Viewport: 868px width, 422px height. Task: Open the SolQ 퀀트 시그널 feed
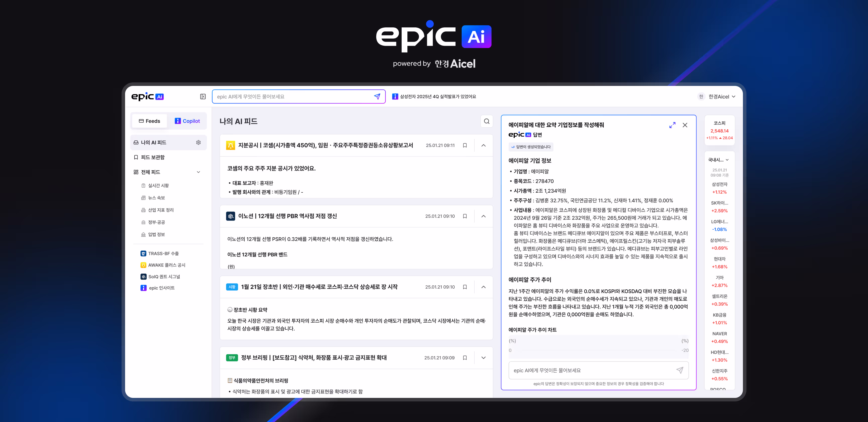point(164,277)
